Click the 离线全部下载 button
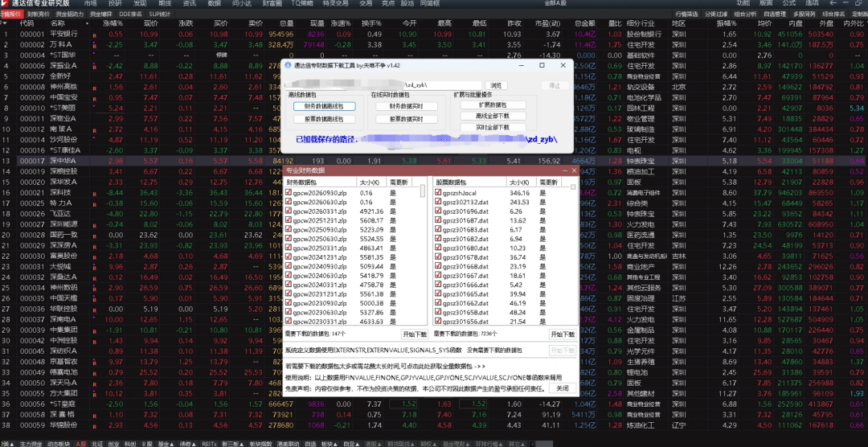868x447 pixels. coord(493,116)
